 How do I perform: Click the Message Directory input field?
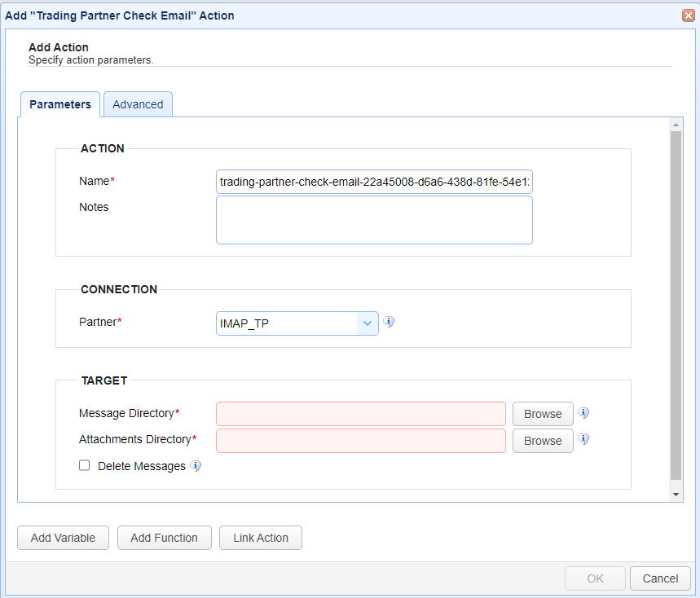(x=361, y=414)
